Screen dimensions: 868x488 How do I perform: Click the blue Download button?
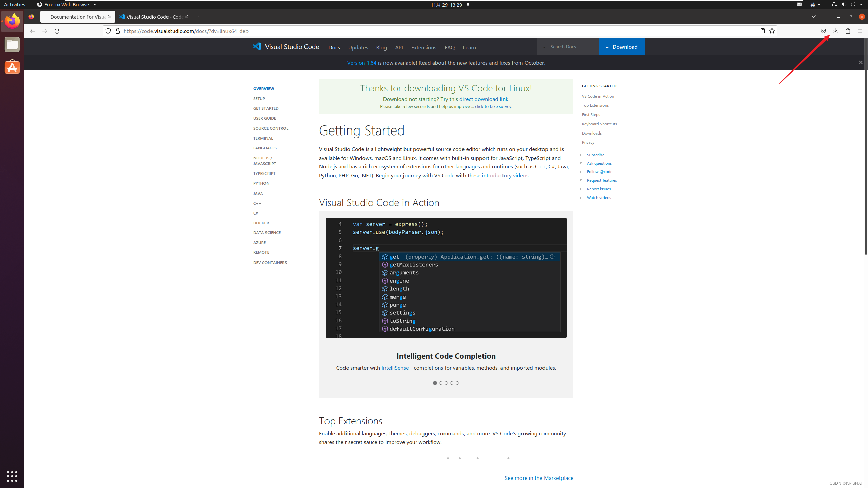tap(622, 47)
